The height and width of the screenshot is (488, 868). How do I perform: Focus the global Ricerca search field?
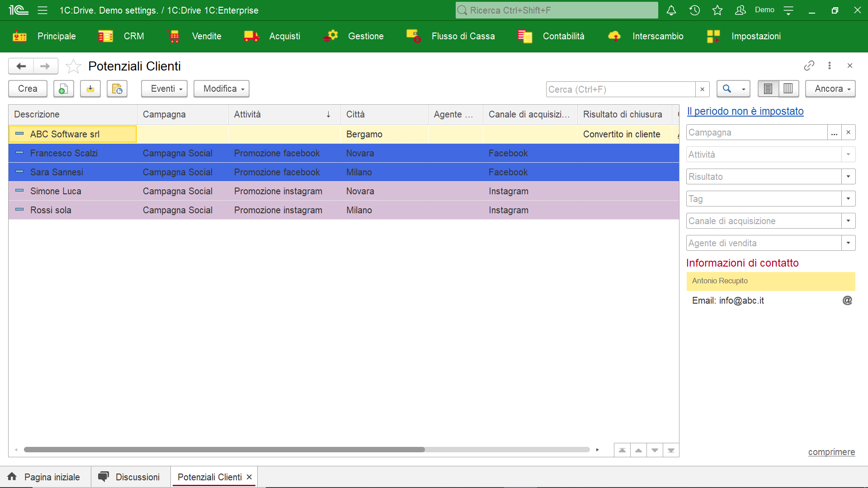click(557, 10)
